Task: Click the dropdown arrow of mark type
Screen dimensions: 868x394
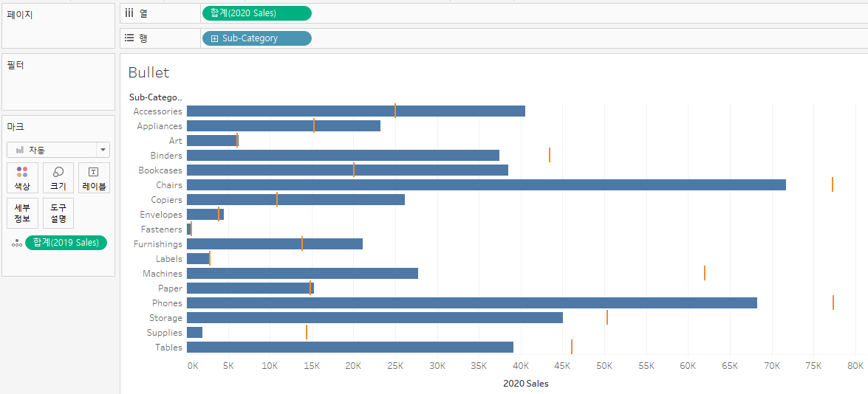Action: point(103,150)
